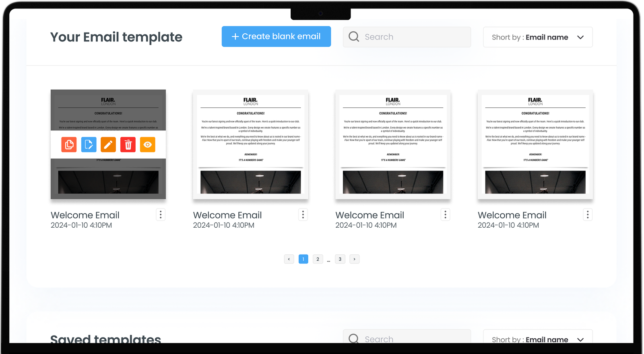The height and width of the screenshot is (354, 644).
Task: Open three-dot menu of first Welcome Email card
Action: coord(161,215)
